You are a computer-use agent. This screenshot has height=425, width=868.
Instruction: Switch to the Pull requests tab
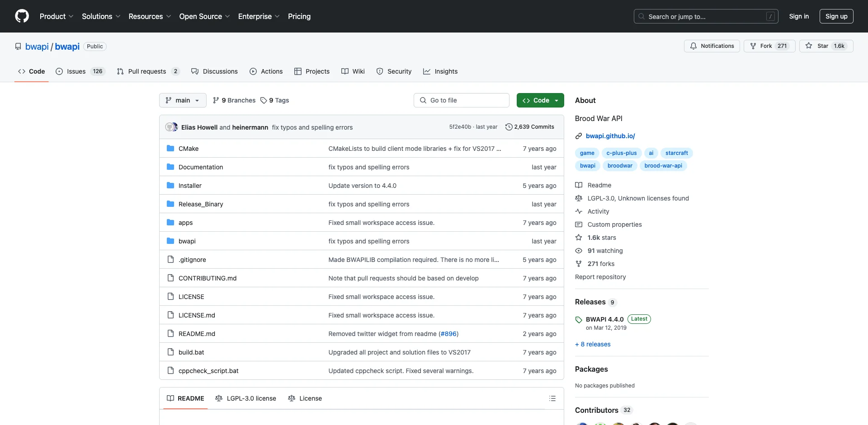tap(148, 71)
